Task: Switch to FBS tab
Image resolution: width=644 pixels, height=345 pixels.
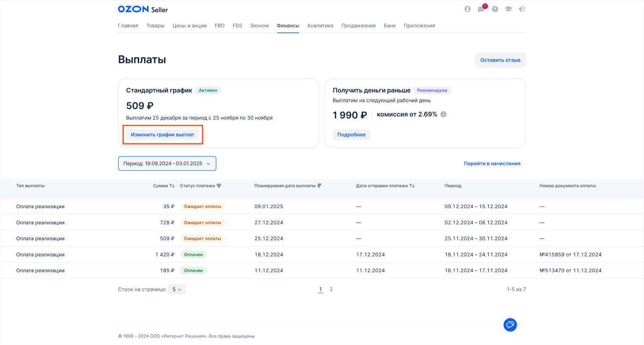Action: (x=237, y=26)
